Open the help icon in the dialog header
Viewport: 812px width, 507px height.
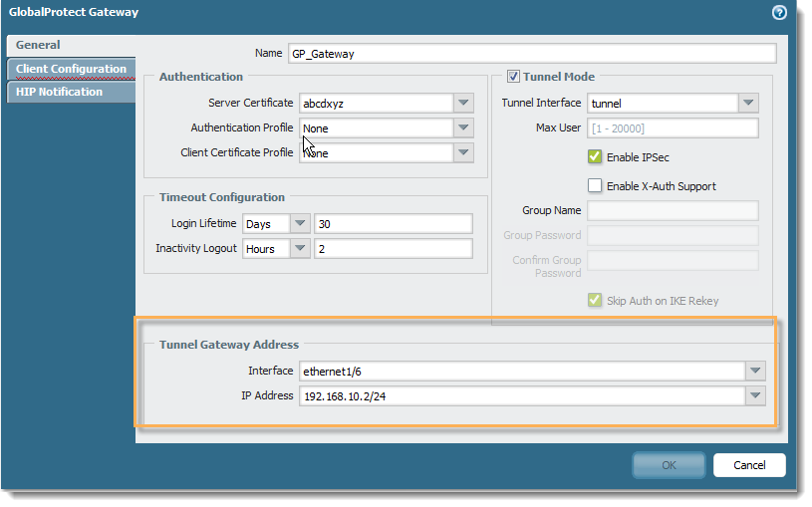tap(779, 12)
